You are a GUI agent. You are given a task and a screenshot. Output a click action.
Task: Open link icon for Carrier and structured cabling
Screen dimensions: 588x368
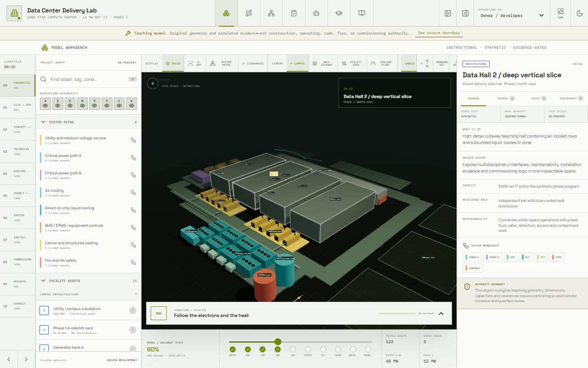[x=133, y=245]
